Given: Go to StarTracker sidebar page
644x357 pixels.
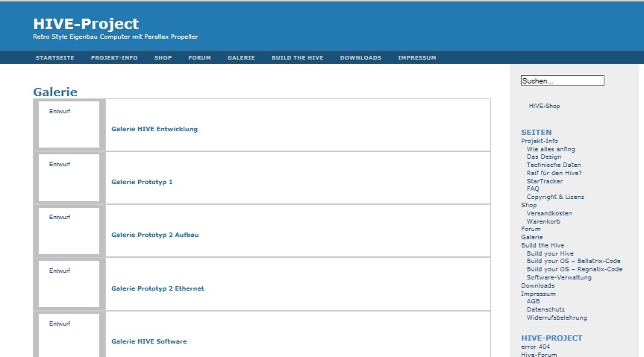Looking at the screenshot, I should pyautogui.click(x=545, y=181).
